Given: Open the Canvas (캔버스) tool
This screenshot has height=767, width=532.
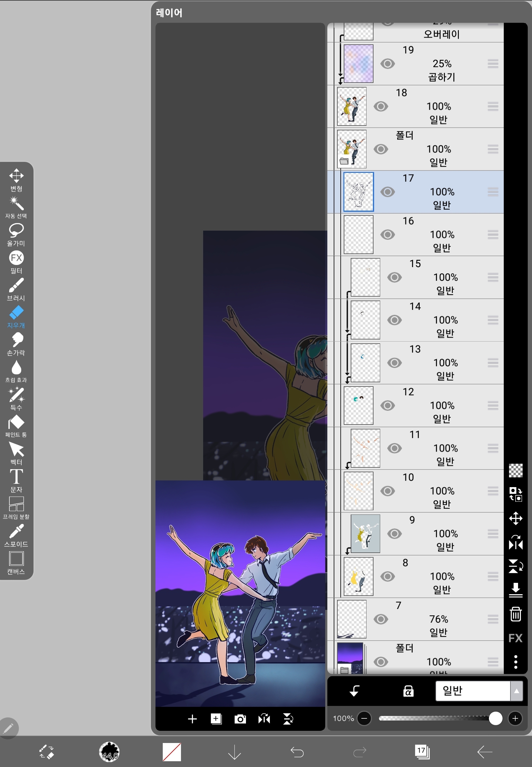Looking at the screenshot, I should click(16, 563).
